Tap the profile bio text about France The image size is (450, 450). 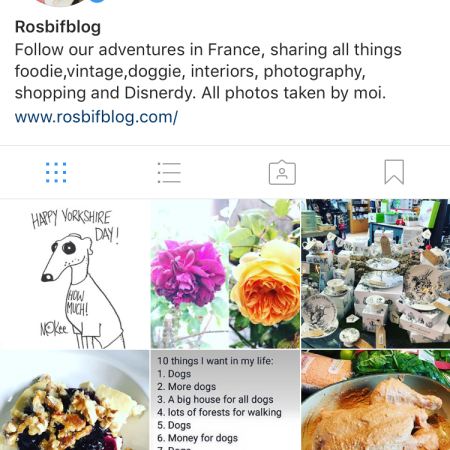click(x=208, y=71)
